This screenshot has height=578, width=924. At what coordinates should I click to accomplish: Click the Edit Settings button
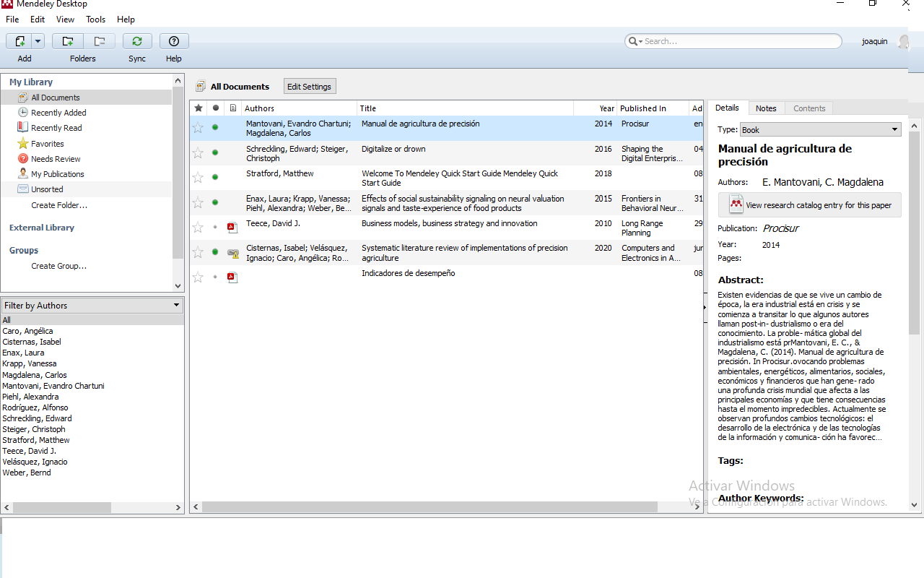click(309, 87)
